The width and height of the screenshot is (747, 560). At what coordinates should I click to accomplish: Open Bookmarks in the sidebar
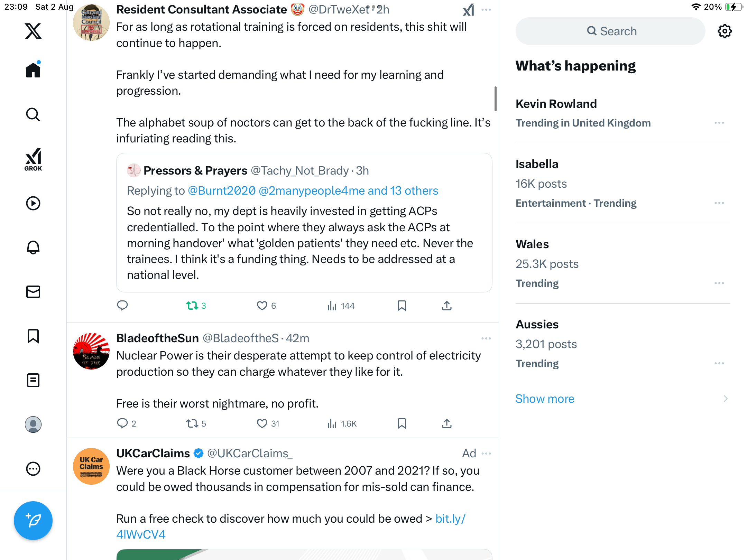(33, 336)
